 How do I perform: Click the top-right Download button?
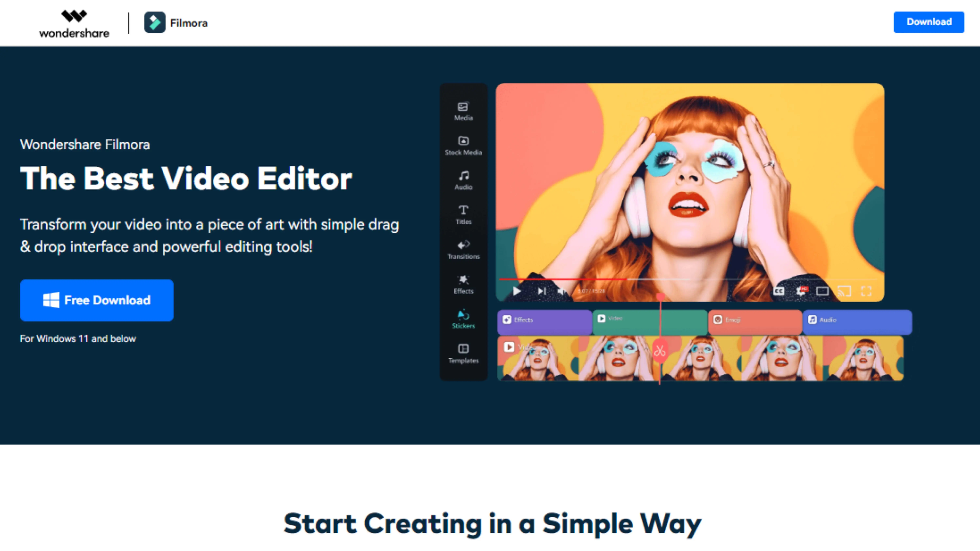coord(929,22)
